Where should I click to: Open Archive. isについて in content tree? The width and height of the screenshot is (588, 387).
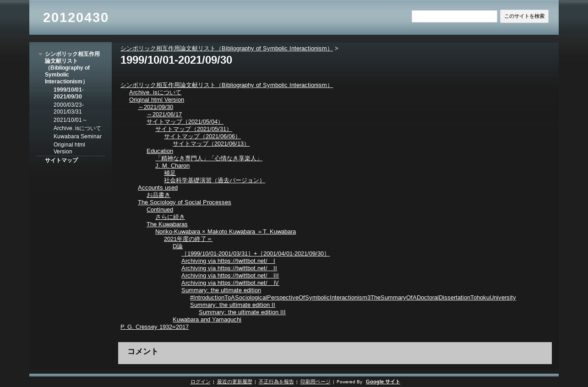[155, 92]
